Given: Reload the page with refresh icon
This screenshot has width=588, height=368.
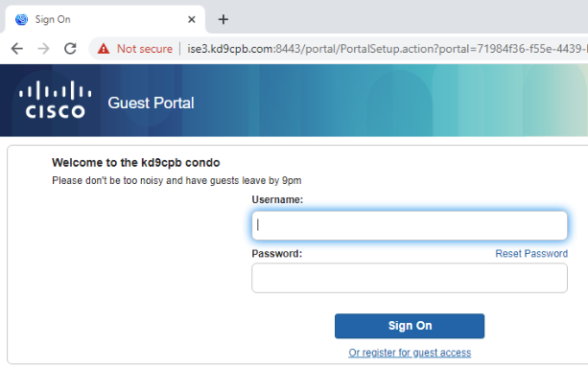Looking at the screenshot, I should tap(70, 49).
